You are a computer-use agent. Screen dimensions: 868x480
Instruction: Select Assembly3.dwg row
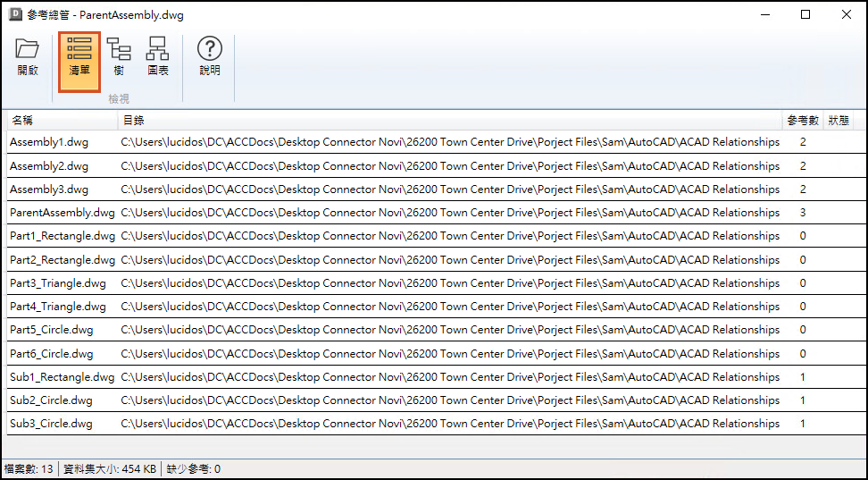tap(436, 189)
